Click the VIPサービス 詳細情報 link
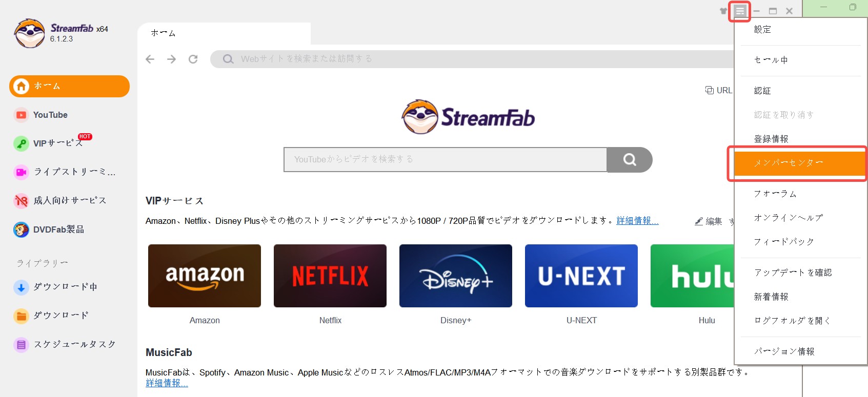The image size is (868, 397). (637, 221)
